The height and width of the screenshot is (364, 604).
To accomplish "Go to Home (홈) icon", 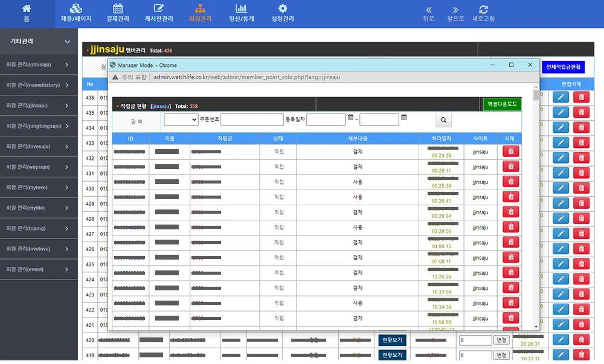I will [26, 13].
